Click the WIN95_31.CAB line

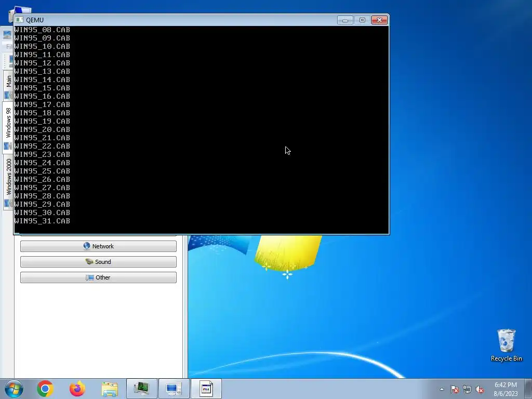[x=42, y=221]
